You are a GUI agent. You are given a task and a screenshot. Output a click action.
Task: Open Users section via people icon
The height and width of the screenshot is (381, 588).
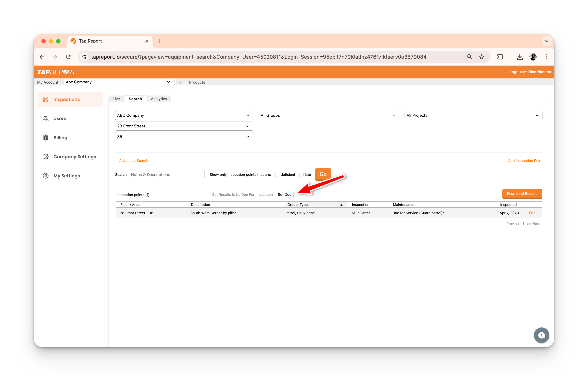click(46, 119)
